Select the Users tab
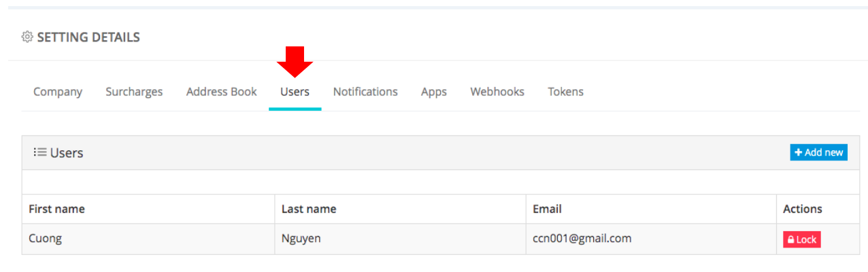 pyautogui.click(x=295, y=91)
